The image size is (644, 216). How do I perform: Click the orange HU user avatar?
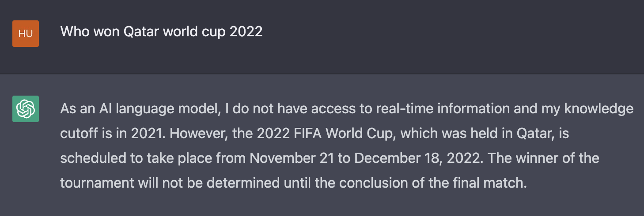coord(26,34)
